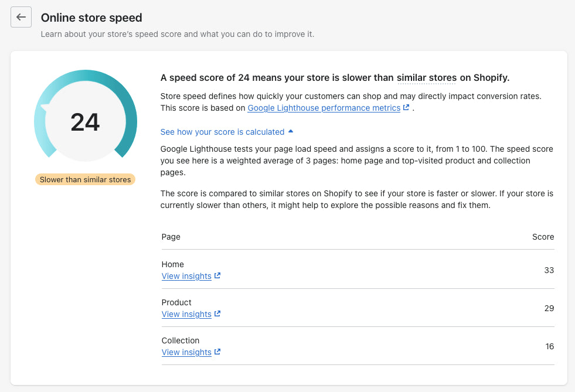Collapse section using the caret-up arrow

coord(291,132)
